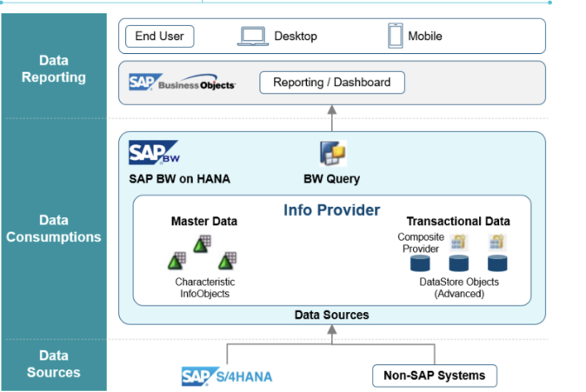This screenshot has height=392, width=586.
Task: Select the Non-SAP Systems box
Action: (x=435, y=376)
